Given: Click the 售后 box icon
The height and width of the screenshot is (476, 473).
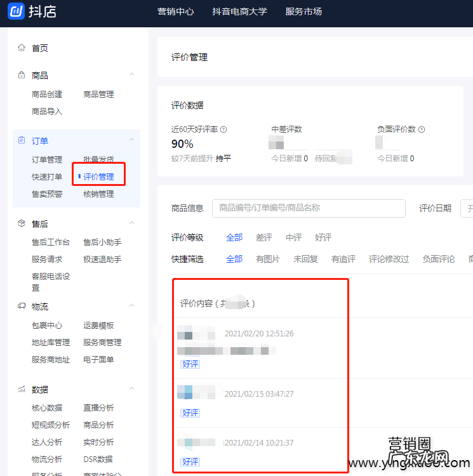Looking at the screenshot, I should click(22, 223).
